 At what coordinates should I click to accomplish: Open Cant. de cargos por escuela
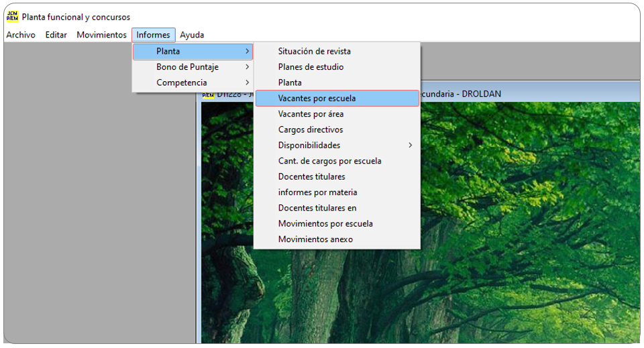[337, 161]
